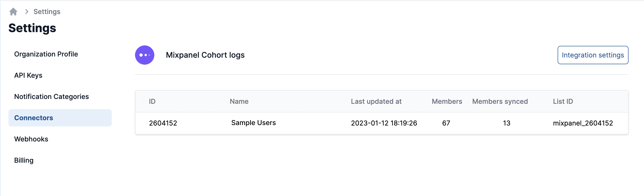Click the breadcrumb chevron separator

pyautogui.click(x=27, y=12)
